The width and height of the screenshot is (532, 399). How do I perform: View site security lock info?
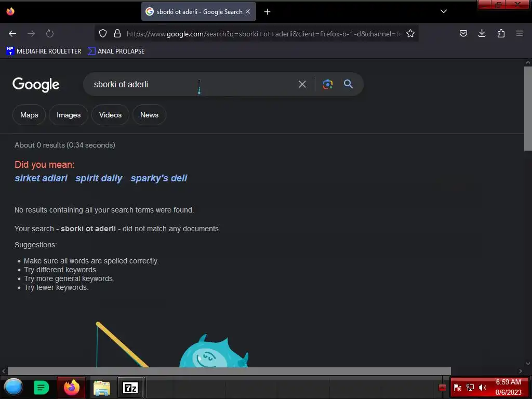tap(117, 34)
